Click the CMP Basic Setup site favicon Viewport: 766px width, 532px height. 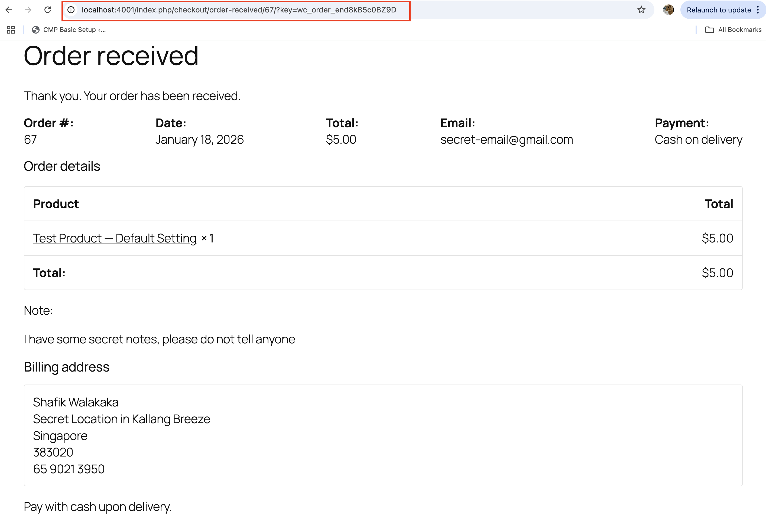(x=36, y=29)
